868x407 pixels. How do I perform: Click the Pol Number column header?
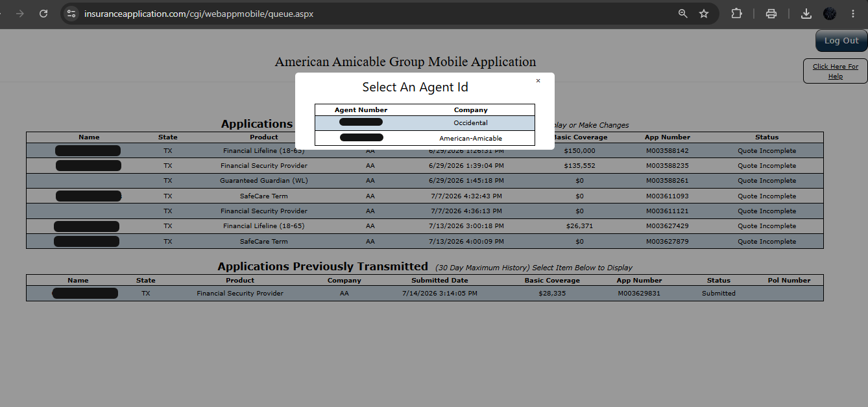(790, 281)
